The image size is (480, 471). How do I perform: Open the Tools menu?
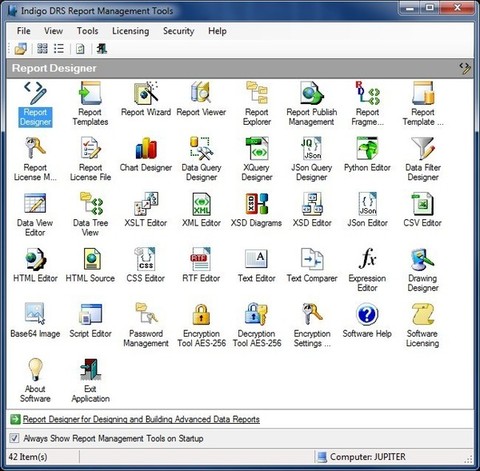click(87, 31)
